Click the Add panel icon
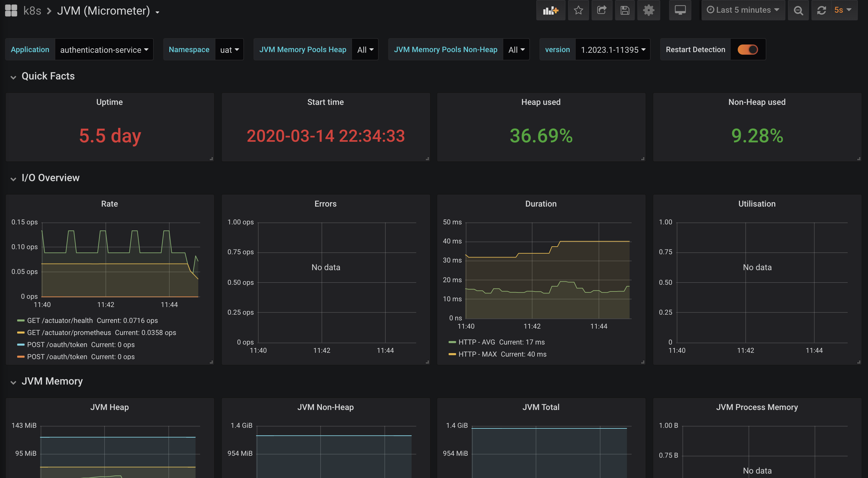Screen dimensions: 868x478 point(551,10)
